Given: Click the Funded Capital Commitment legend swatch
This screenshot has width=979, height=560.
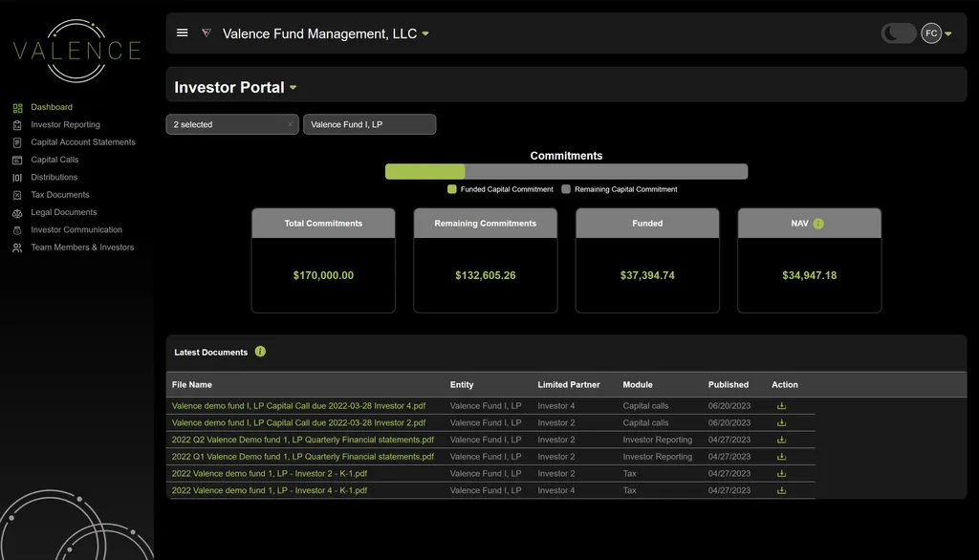Looking at the screenshot, I should click(452, 189).
